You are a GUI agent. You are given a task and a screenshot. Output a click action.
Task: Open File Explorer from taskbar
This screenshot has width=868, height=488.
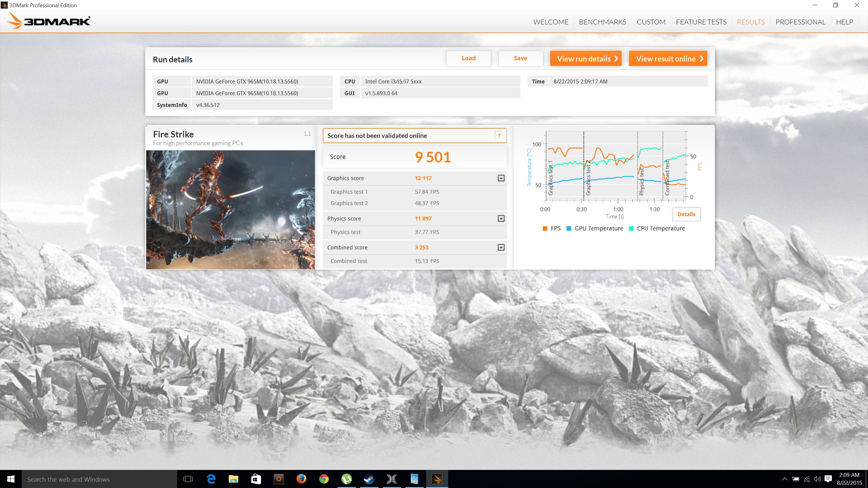234,479
